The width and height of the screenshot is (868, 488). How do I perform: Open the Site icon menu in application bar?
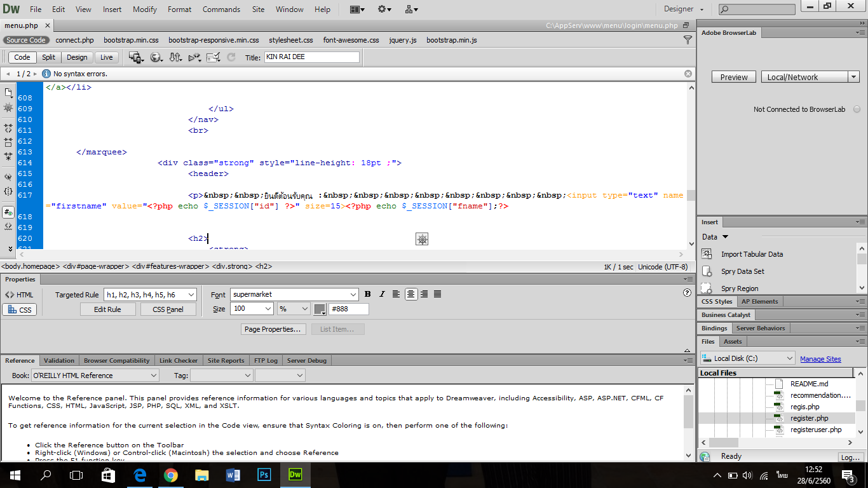coord(411,10)
